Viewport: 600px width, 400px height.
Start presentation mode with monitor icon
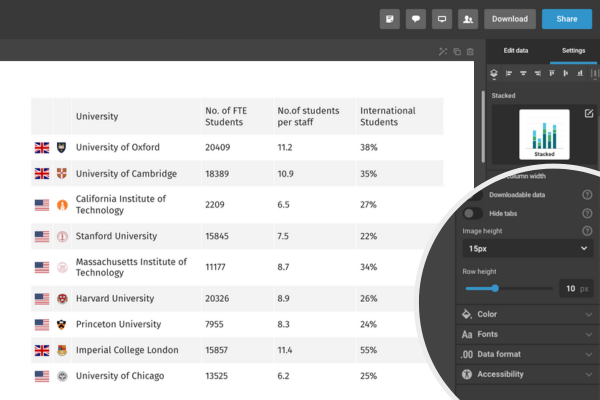pos(442,19)
